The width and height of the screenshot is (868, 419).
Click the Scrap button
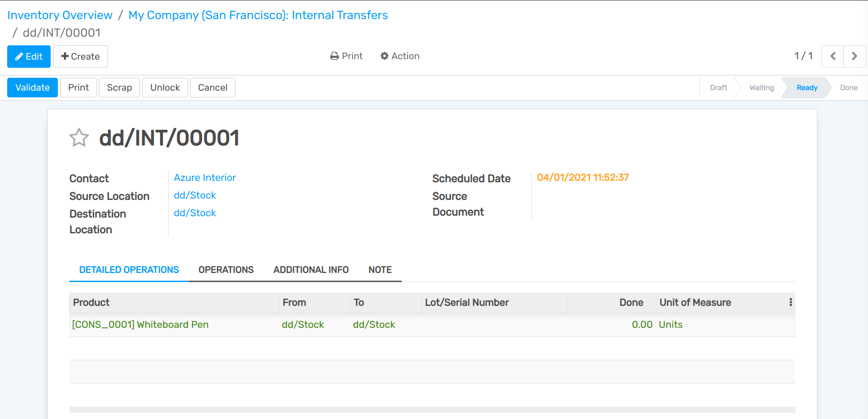[x=119, y=88]
